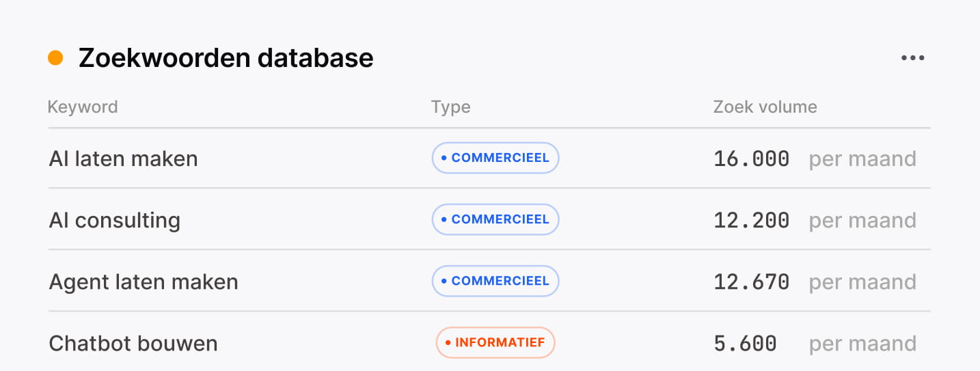The width and height of the screenshot is (980, 371).
Task: Click the 16.000 search volume value
Action: (752, 159)
